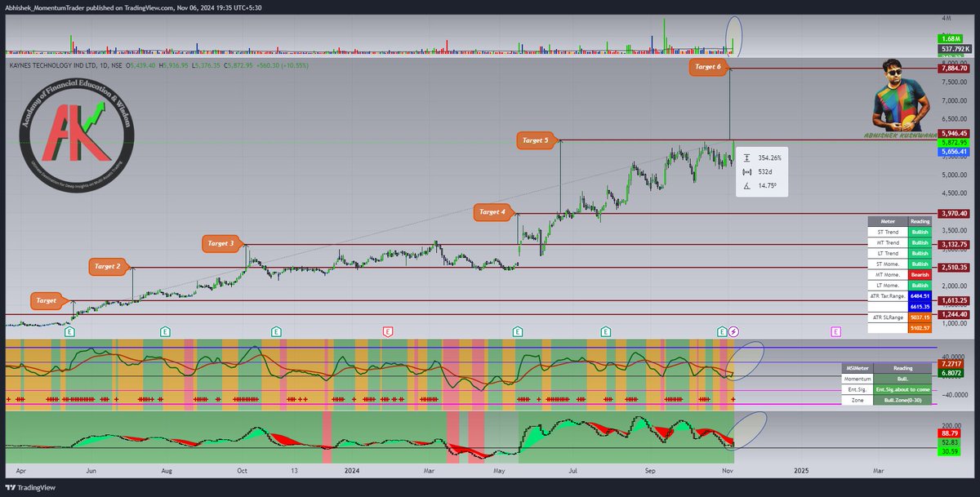Click the lightning icon beside the November earnings marker
Screen dimensions: 980x497
coord(733,332)
